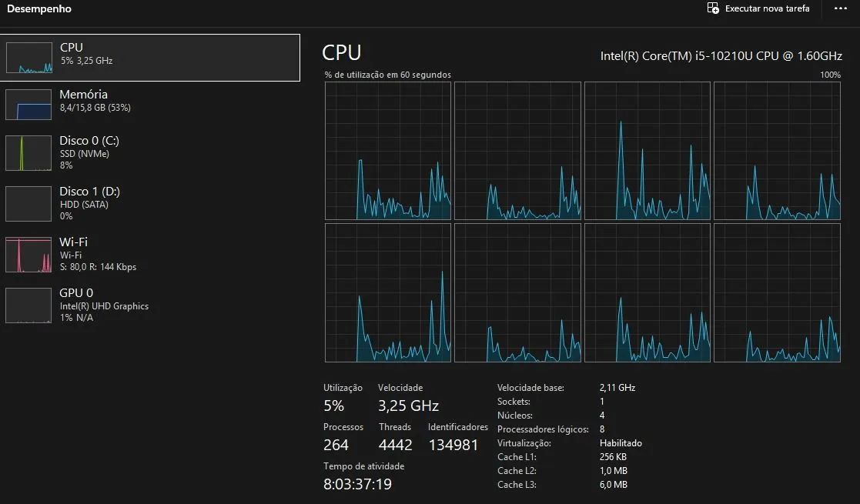Click the first logical processor graph
Screen dimensions: 860x504
[x=388, y=151]
